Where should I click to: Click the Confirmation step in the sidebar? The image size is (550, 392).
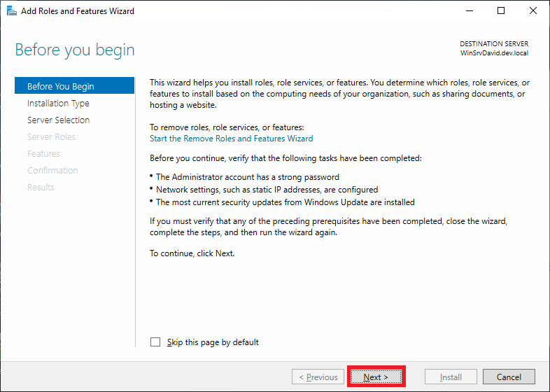[x=52, y=170]
